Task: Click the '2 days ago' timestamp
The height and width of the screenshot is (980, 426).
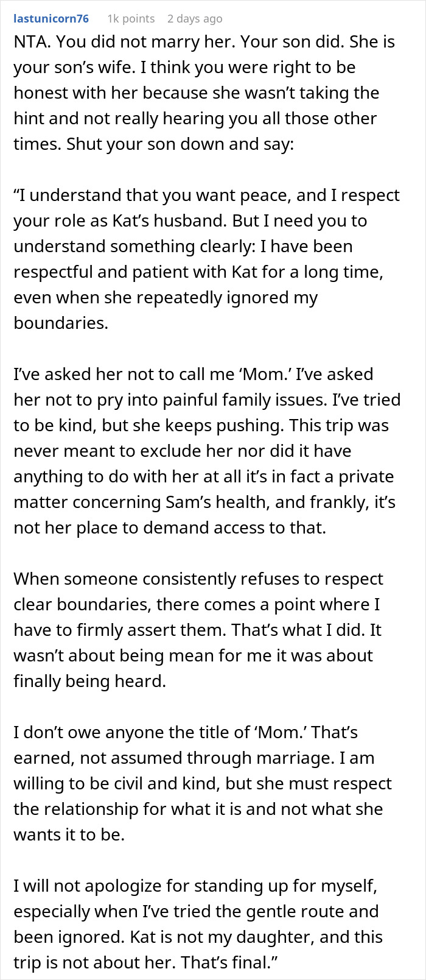Action: pos(195,18)
